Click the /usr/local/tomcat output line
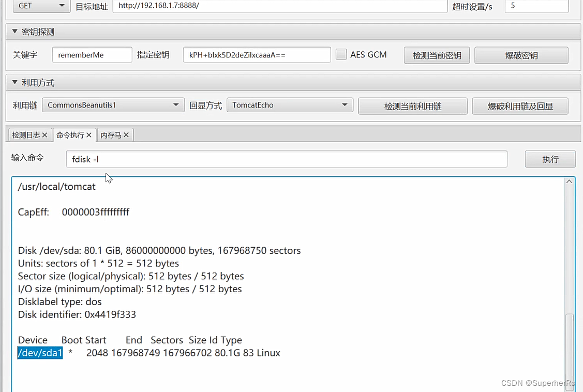The height and width of the screenshot is (392, 583). (56, 187)
